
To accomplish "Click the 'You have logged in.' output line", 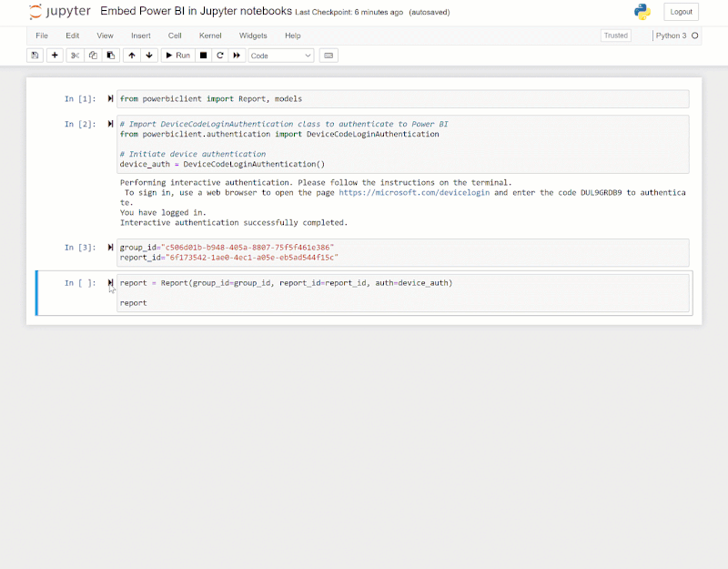I will [x=163, y=212].
